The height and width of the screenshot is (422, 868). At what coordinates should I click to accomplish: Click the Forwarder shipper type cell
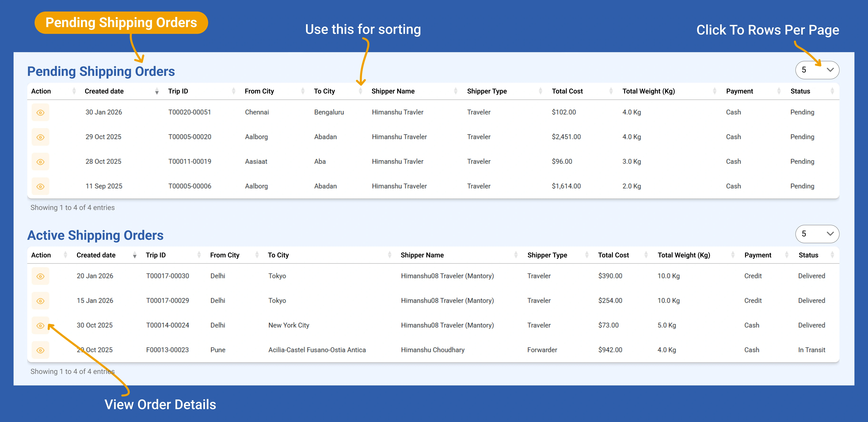pos(542,350)
